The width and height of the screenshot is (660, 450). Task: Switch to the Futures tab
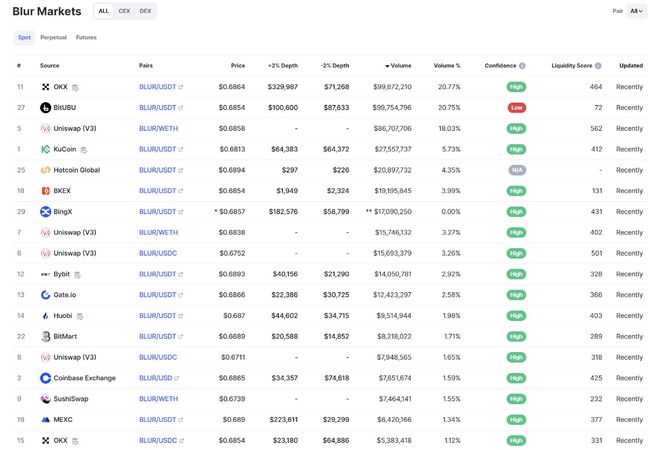click(86, 37)
